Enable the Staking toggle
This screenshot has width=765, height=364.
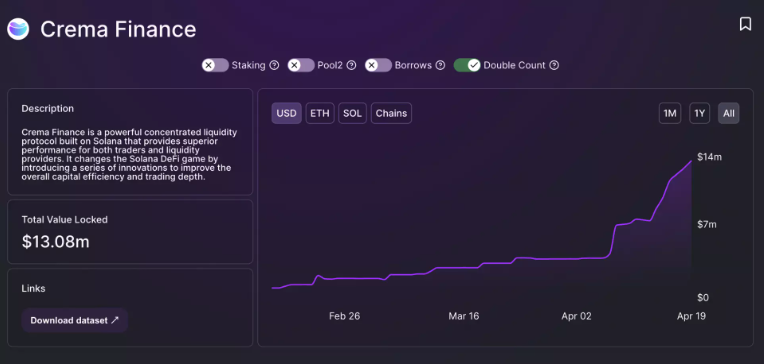click(x=215, y=65)
